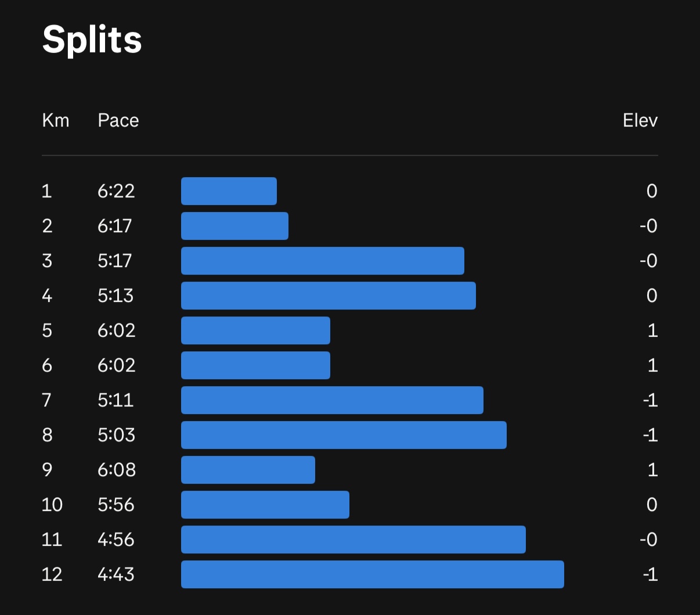
Task: Select kilometer number 5 in the Km column
Action: (x=47, y=330)
